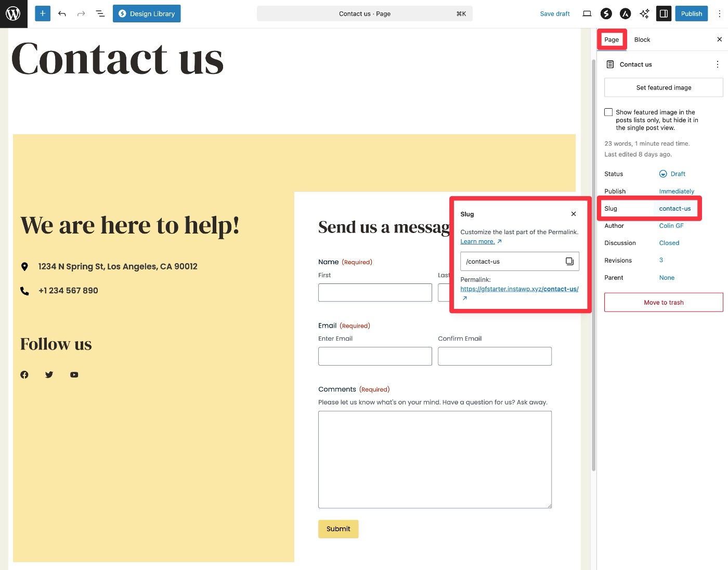Viewport: 728px width, 570px height.
Task: Click the /contact-us slug input field
Action: (510, 261)
